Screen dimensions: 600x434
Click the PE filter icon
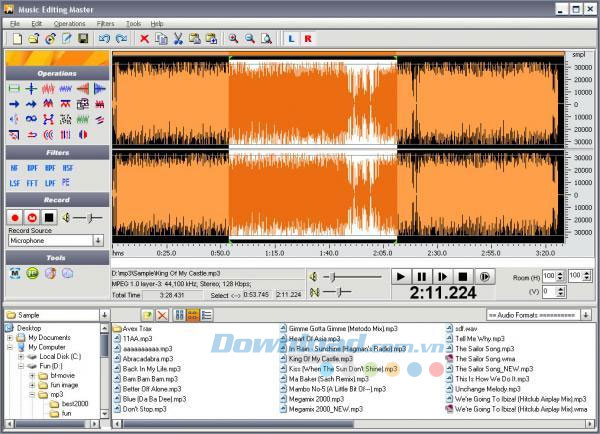[x=66, y=183]
